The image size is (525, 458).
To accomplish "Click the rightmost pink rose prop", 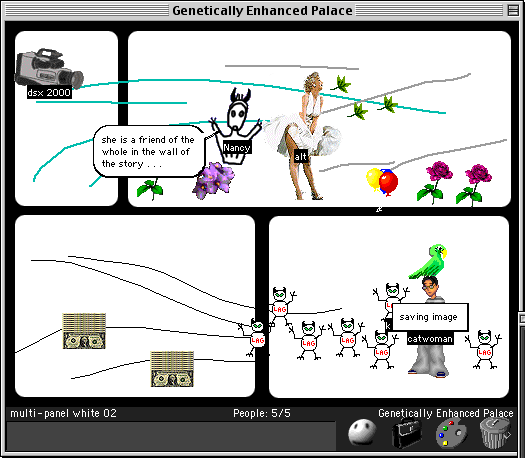I will pyautogui.click(x=475, y=184).
